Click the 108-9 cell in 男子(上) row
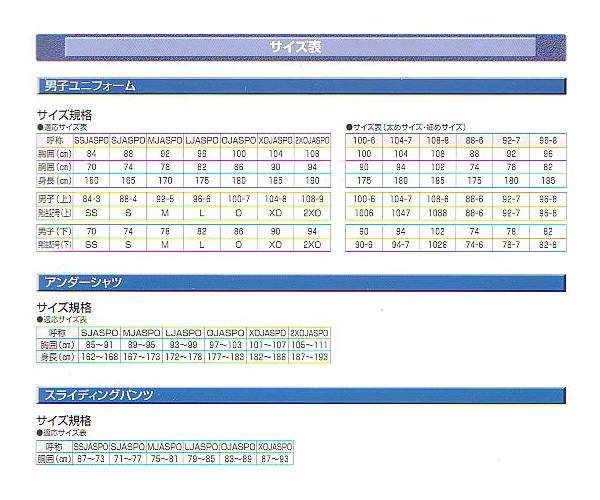 click(312, 200)
